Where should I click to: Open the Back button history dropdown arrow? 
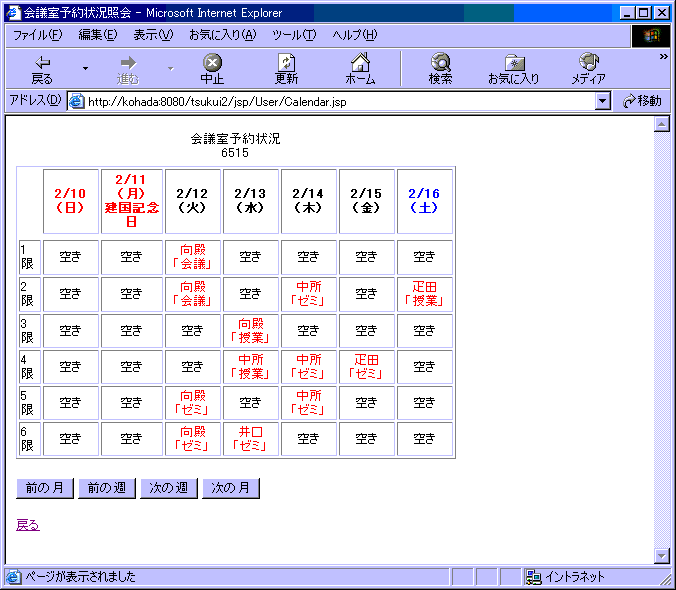coord(85,68)
